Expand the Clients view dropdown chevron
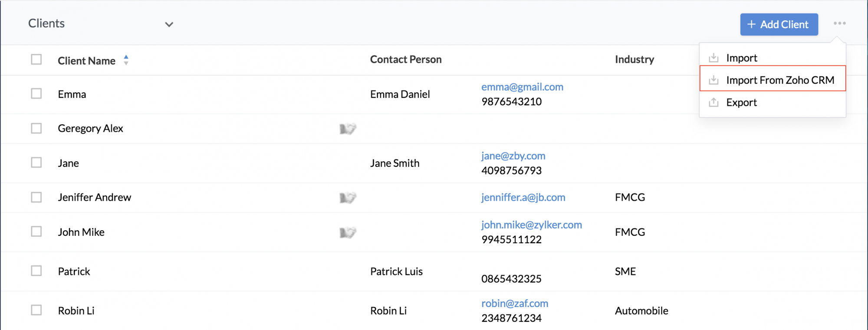 [169, 24]
